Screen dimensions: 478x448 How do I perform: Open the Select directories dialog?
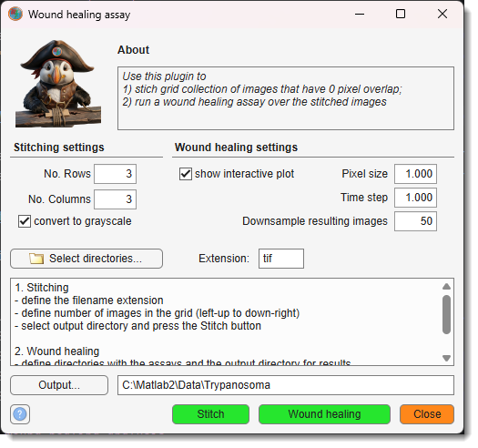[86, 259]
